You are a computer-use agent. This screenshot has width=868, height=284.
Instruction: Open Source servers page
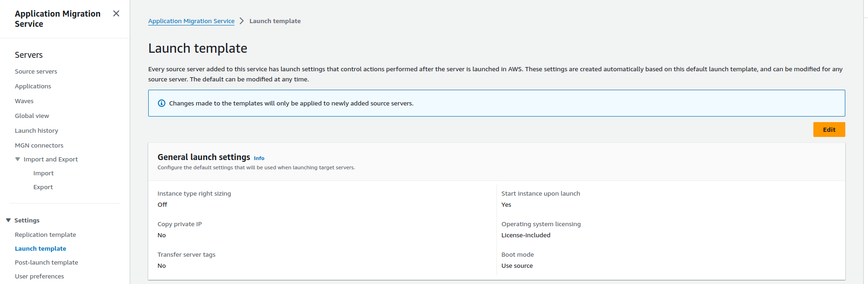tap(36, 71)
